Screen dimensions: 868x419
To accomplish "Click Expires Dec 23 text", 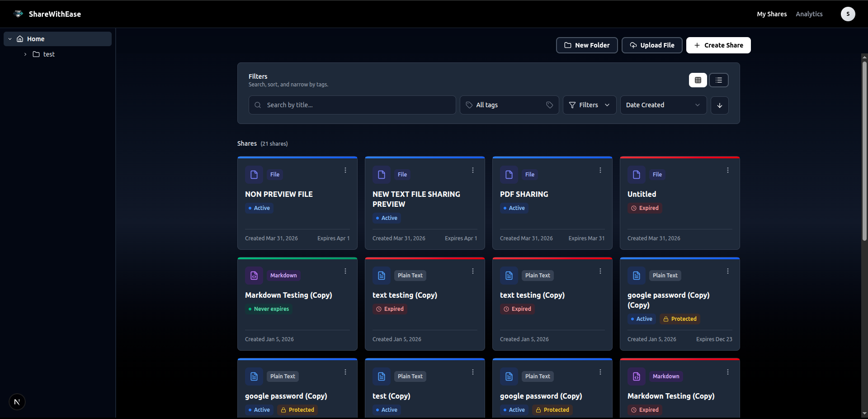I will pos(714,339).
